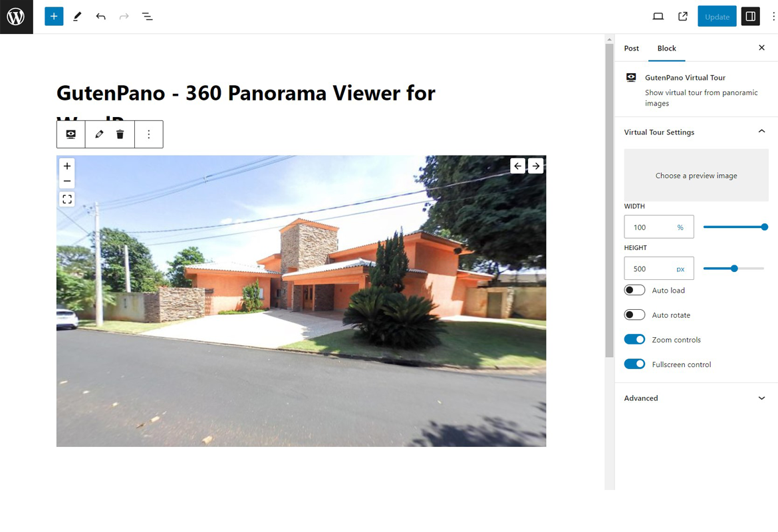The width and height of the screenshot is (778, 532).
Task: Open block options with the kebab menu icon
Action: [149, 134]
